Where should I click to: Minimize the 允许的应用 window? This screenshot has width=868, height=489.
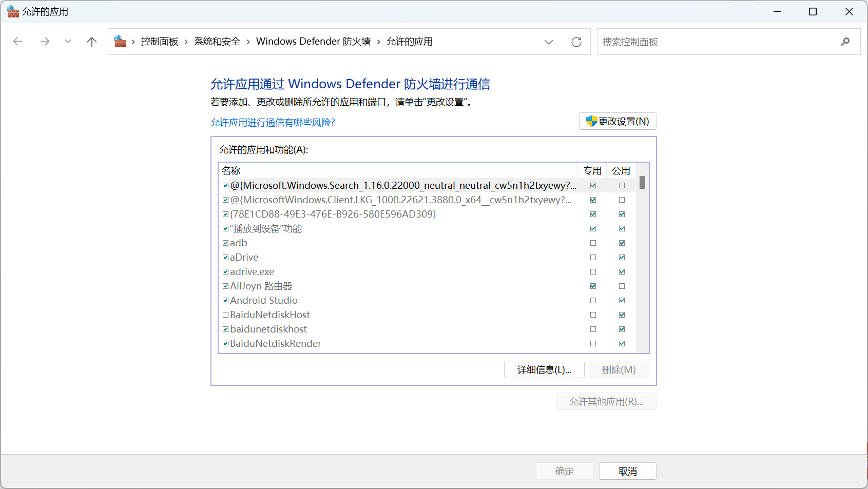777,11
